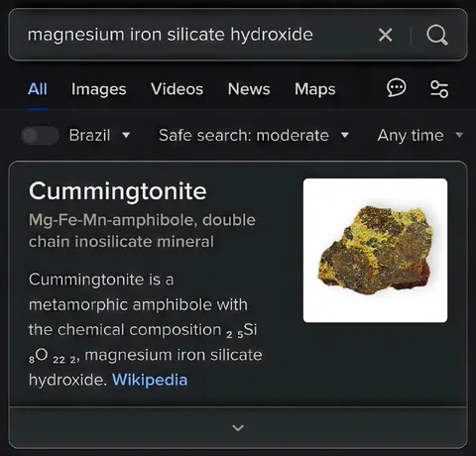Viewport: 476px width, 456px height.
Task: Open the Safe search: moderate dropdown
Action: [x=254, y=136]
